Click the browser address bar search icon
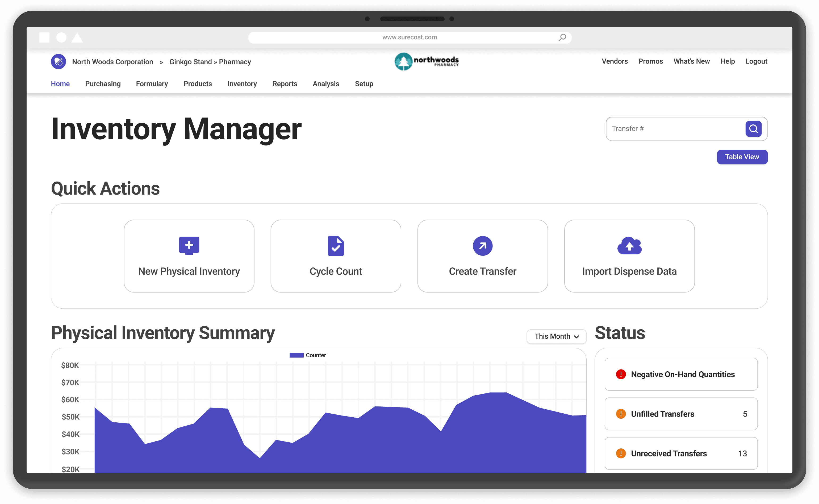Image resolution: width=819 pixels, height=504 pixels. point(562,37)
